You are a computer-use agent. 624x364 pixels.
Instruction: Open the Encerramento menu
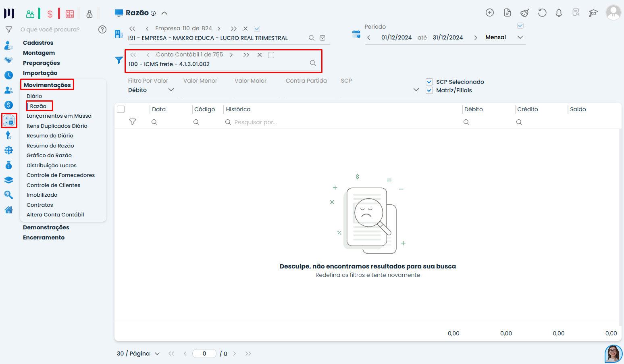click(44, 237)
